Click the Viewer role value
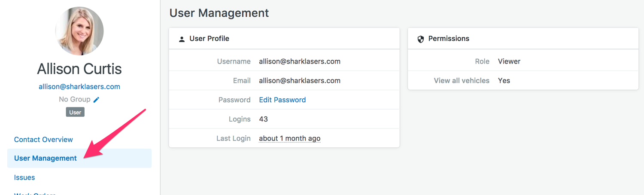Viewport: 644px width, 195px height. pos(509,61)
